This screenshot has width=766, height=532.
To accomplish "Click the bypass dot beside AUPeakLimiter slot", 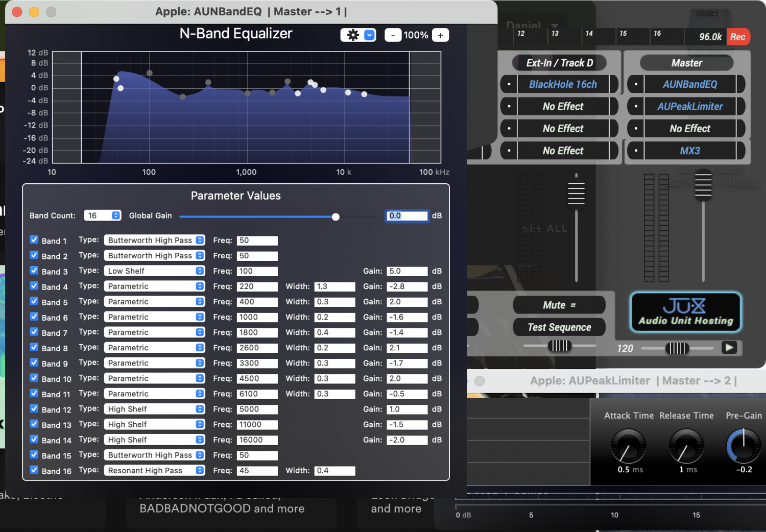I will click(x=636, y=106).
